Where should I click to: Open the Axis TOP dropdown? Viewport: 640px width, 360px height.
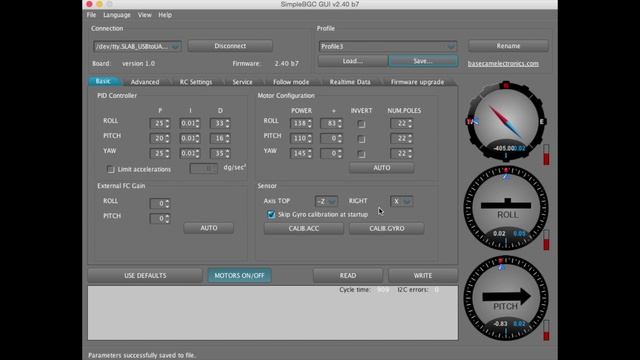tap(326, 201)
